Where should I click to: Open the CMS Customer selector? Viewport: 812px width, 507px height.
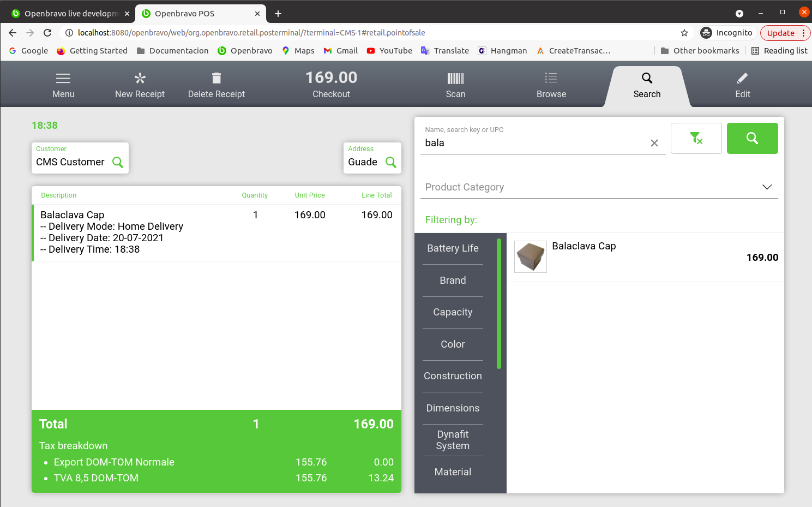point(80,158)
